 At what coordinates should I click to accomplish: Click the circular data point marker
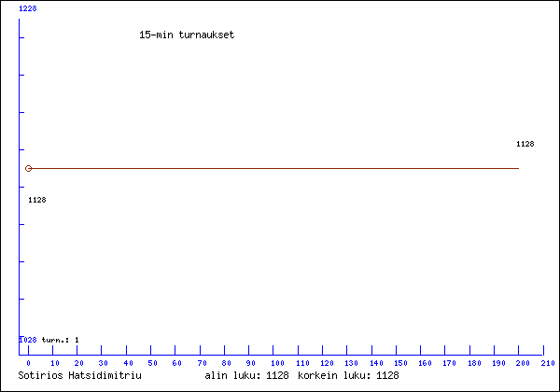pyautogui.click(x=28, y=169)
